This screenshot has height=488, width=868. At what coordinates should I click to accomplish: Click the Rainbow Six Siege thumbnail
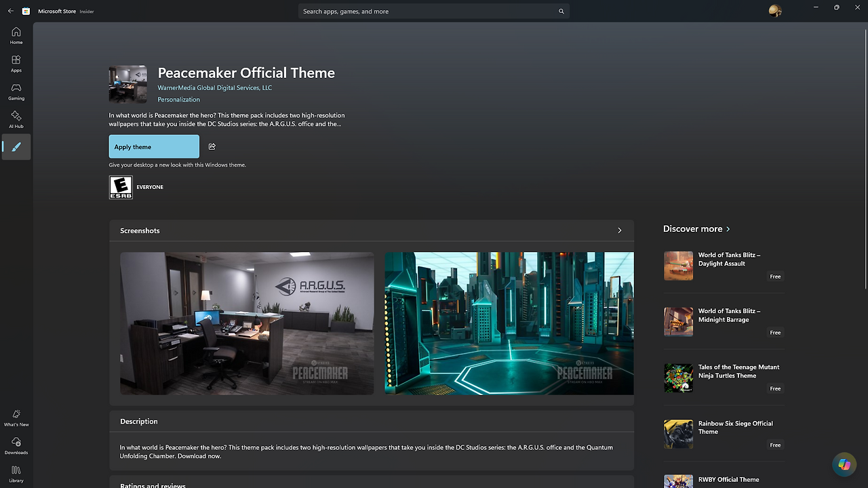click(678, 434)
